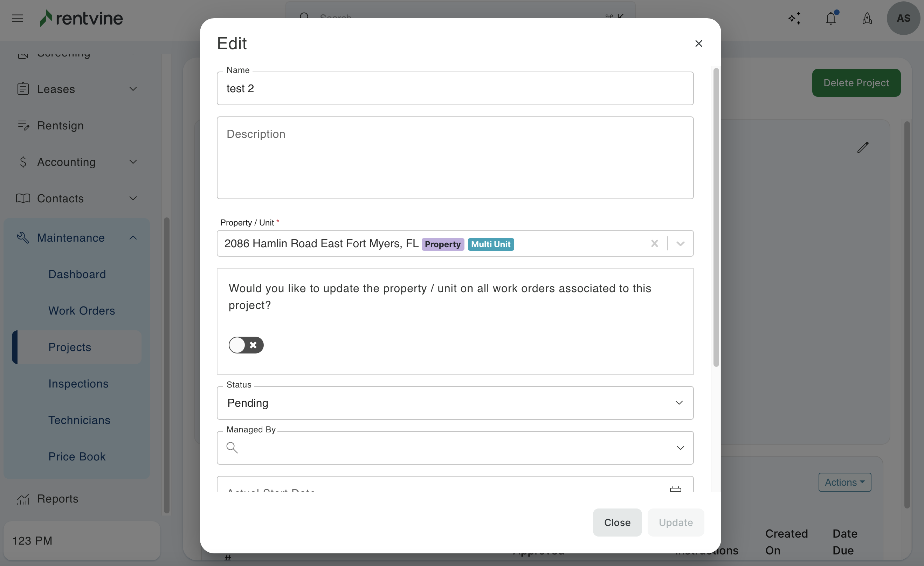
Task: Click the Edit dialog vertical scrollbar
Action: point(716,217)
